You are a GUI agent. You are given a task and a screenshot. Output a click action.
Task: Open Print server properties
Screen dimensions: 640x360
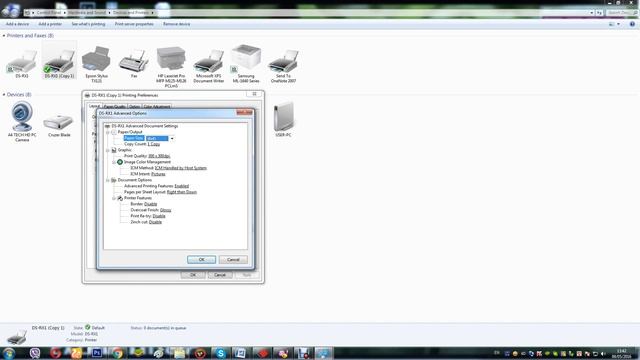134,24
